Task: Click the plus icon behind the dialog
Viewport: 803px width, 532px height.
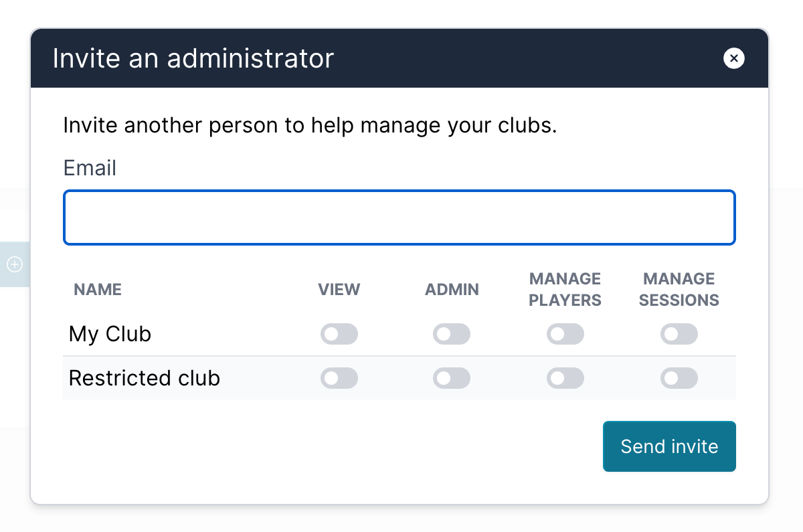Action: pos(15,264)
